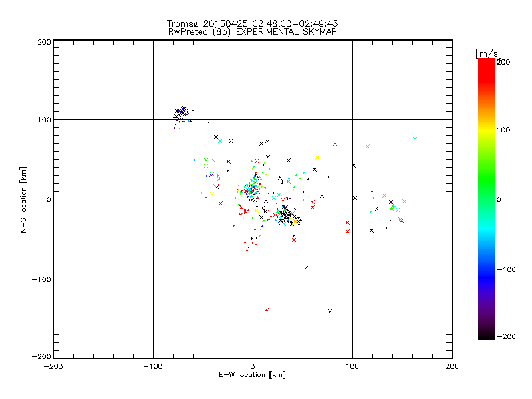Click the N-S axis "100" tick label
The image size is (532, 399).
click(44, 120)
